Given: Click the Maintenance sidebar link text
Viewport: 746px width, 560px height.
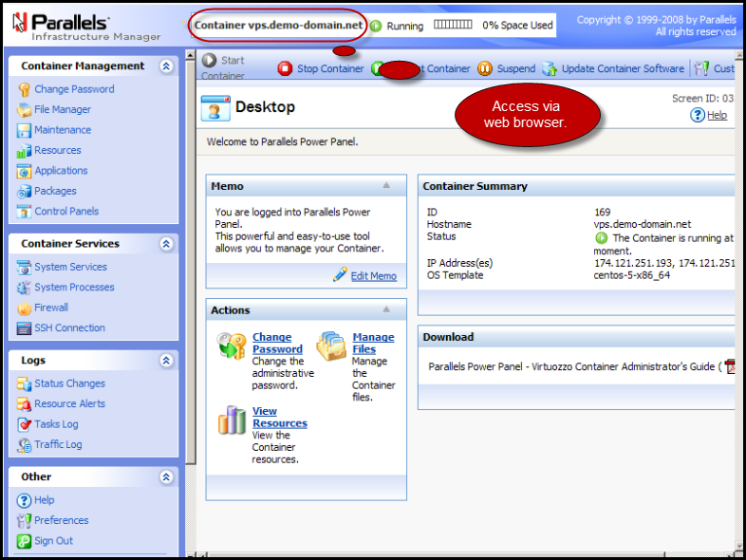Looking at the screenshot, I should pyautogui.click(x=63, y=130).
